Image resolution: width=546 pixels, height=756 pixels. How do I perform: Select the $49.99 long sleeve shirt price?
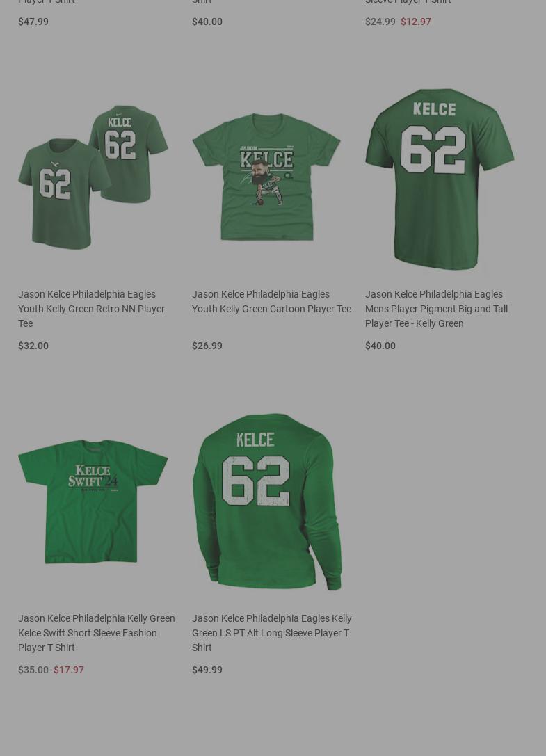click(207, 670)
